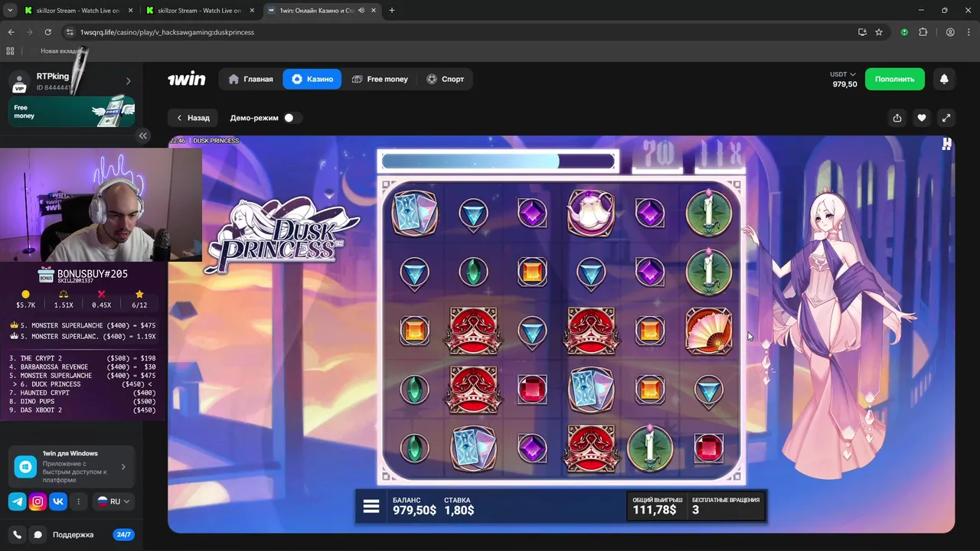Go back in browser history

(11, 32)
